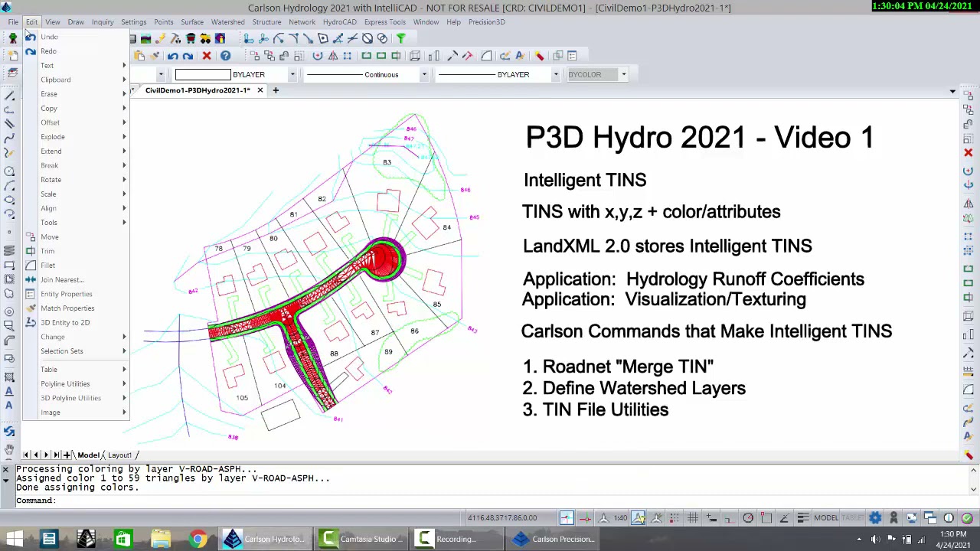Viewport: 980px width, 551px height.
Task: Click the coordinate readout 4116.48,3717.86,0.00
Action: pyautogui.click(x=502, y=518)
